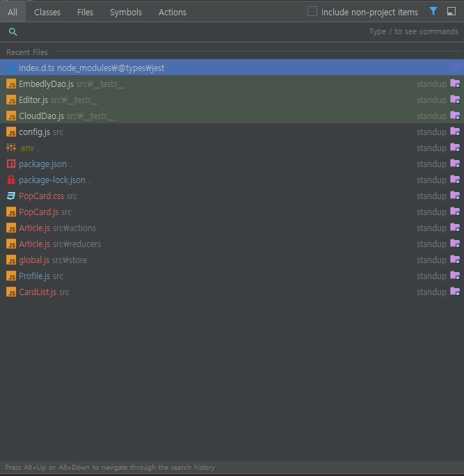
Task: Click JS icon beside PopCard.js
Action: (11, 212)
